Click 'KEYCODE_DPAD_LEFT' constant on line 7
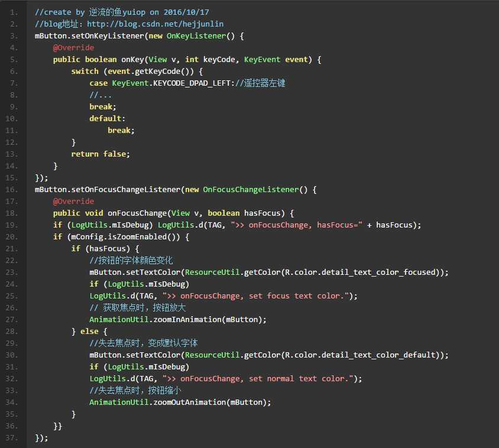 coord(192,83)
